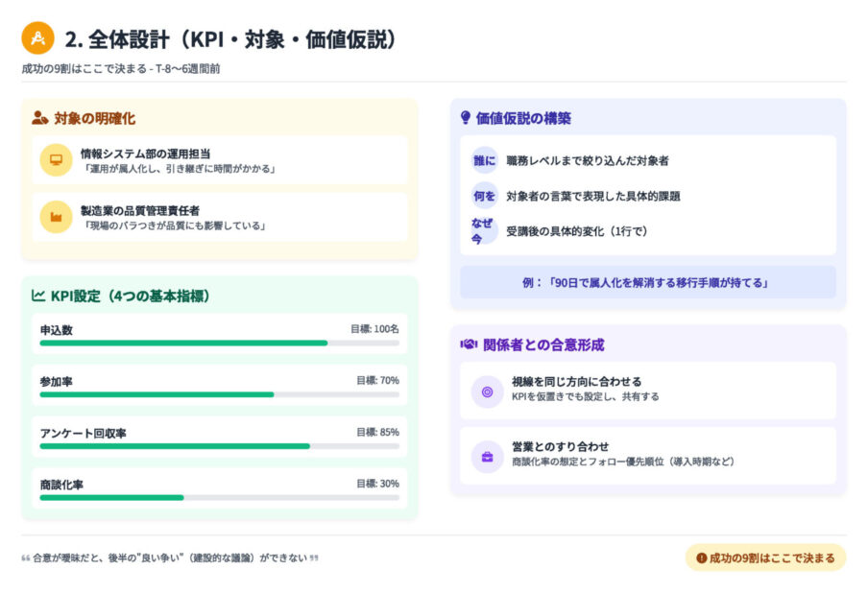Click the chart icon next to KPI設定
The width and height of the screenshot is (868, 593).
[38, 296]
